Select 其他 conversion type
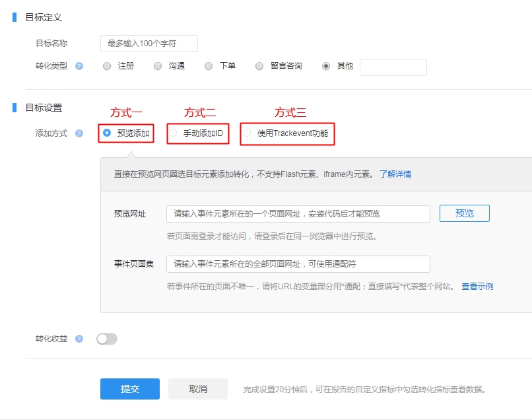 click(x=326, y=66)
